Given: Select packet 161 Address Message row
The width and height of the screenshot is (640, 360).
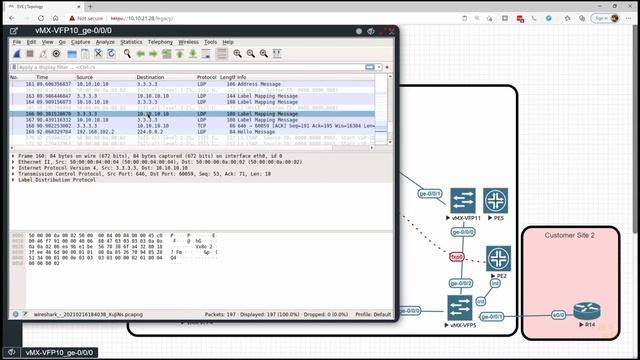Looking at the screenshot, I should (x=192, y=84).
